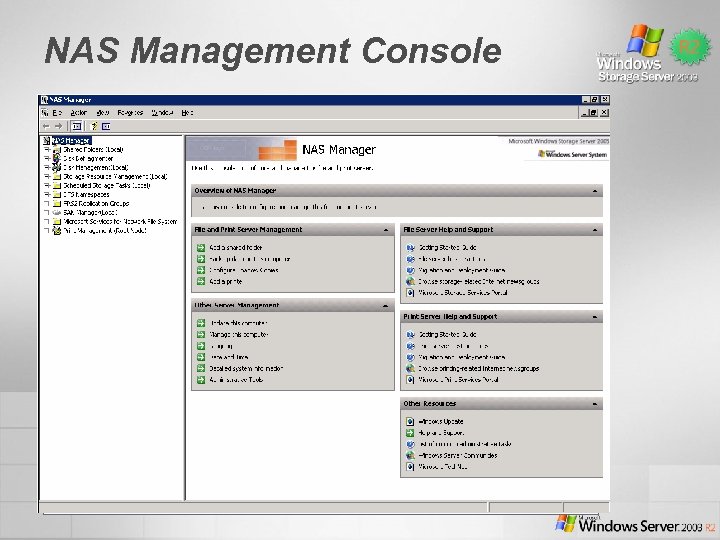The height and width of the screenshot is (540, 720).
Task: Open the Window menu
Action: 162,112
